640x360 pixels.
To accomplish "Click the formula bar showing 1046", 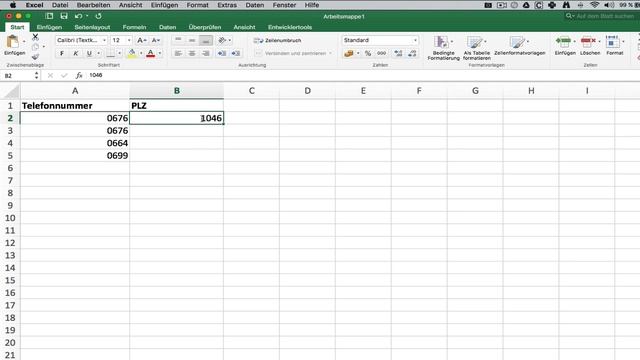I will (363, 76).
